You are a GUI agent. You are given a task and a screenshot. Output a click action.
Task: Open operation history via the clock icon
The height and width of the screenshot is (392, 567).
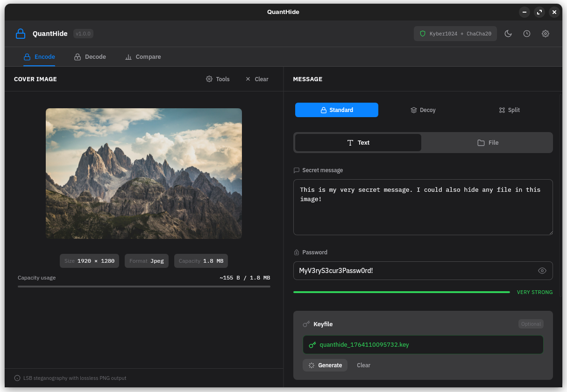coord(527,34)
